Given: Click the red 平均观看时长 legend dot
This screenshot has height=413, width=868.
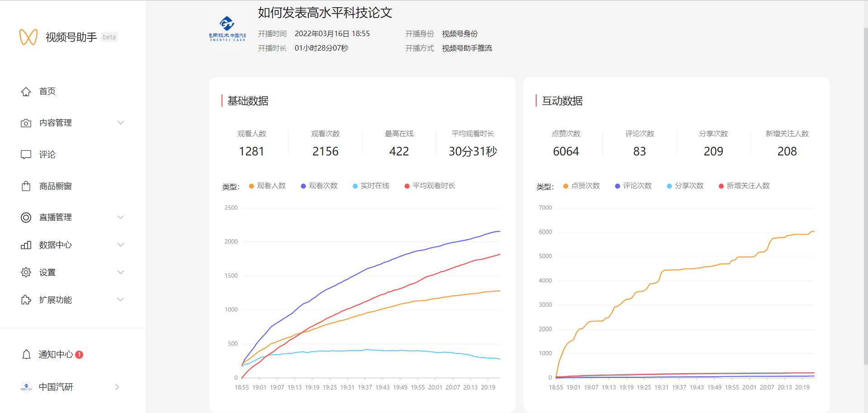Looking at the screenshot, I should click(x=407, y=186).
